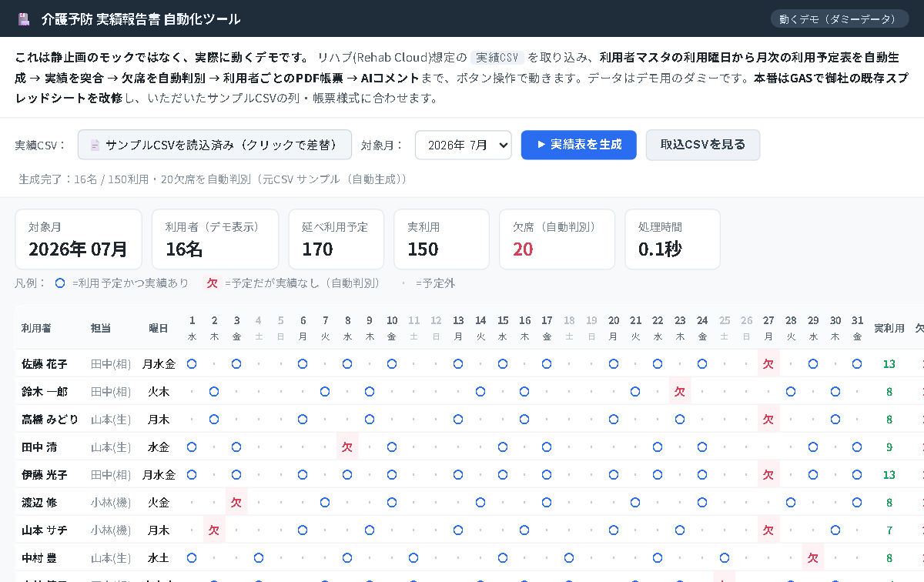Click the 中村 豊 name cell
The height and width of the screenshot is (582, 924).
click(39, 558)
